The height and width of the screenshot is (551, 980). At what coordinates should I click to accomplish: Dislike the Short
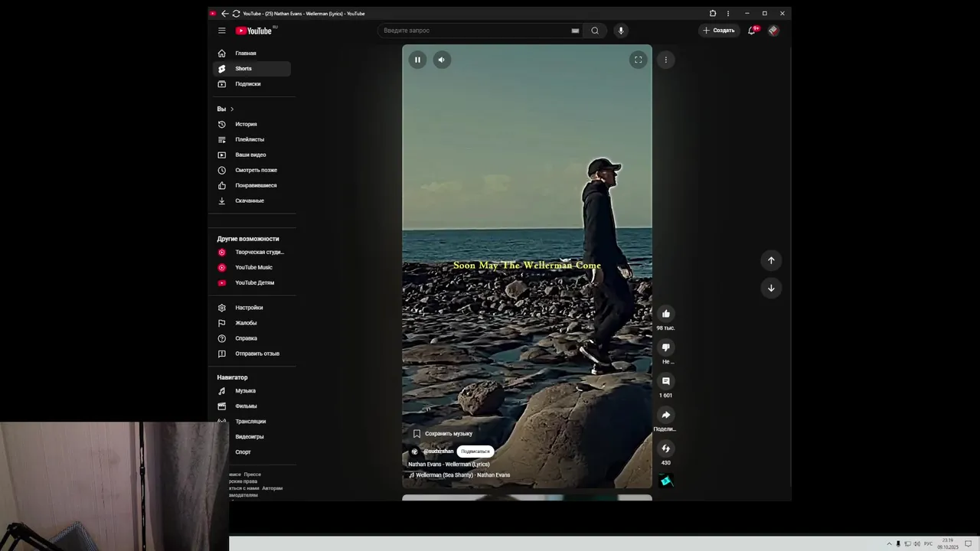tap(665, 347)
